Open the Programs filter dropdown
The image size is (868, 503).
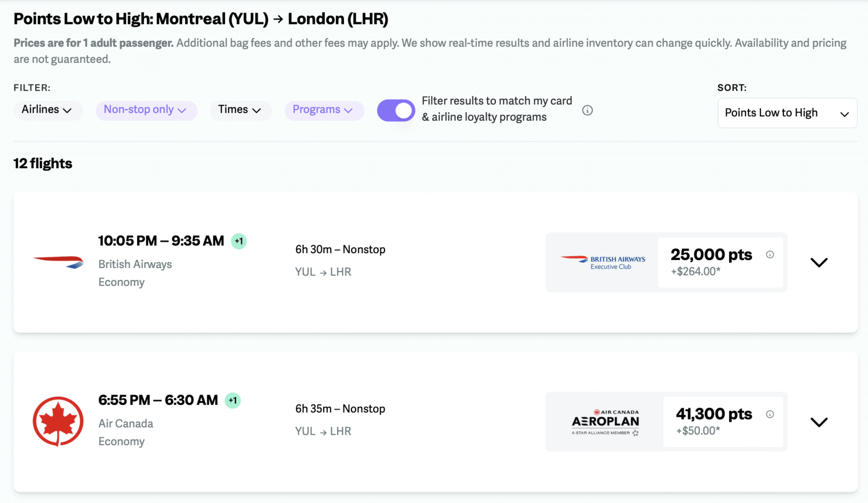324,110
